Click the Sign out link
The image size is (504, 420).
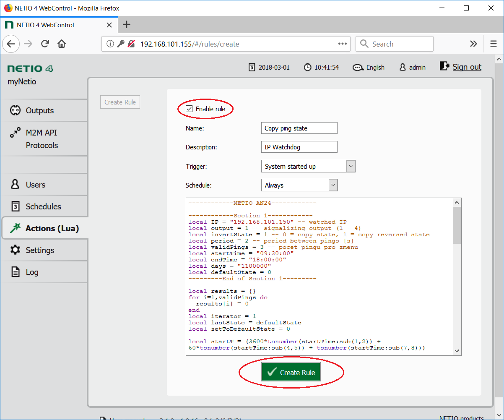pos(467,67)
